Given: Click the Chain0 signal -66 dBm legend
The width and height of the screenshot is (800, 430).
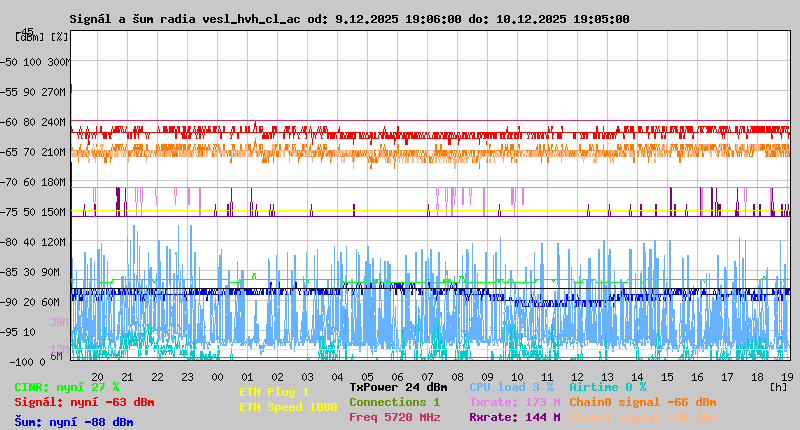Looking at the screenshot, I should click(643, 402).
